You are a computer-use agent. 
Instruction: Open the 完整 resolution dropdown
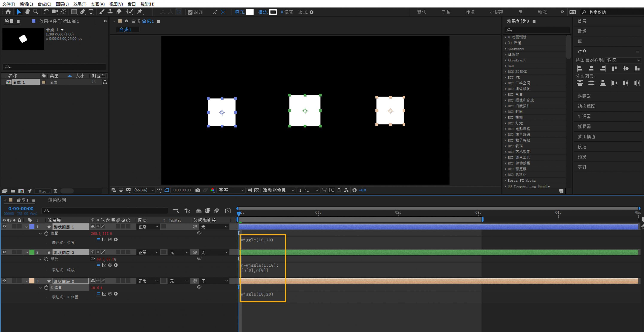pyautogui.click(x=231, y=190)
